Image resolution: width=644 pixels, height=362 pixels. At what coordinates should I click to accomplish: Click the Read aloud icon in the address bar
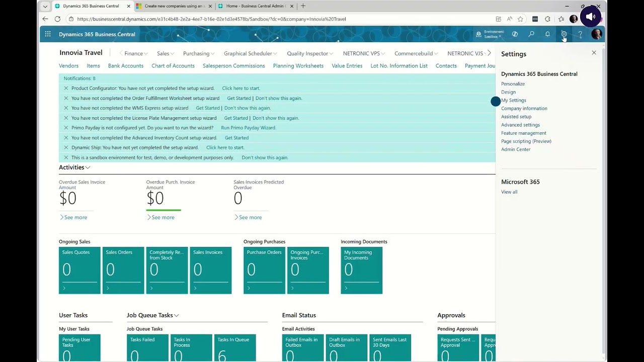pyautogui.click(x=509, y=19)
